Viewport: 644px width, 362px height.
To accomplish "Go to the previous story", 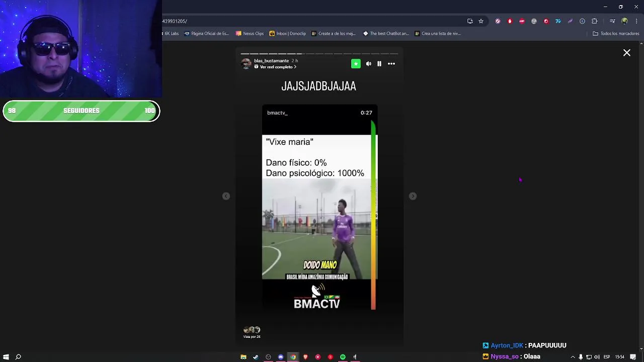I will [226, 196].
